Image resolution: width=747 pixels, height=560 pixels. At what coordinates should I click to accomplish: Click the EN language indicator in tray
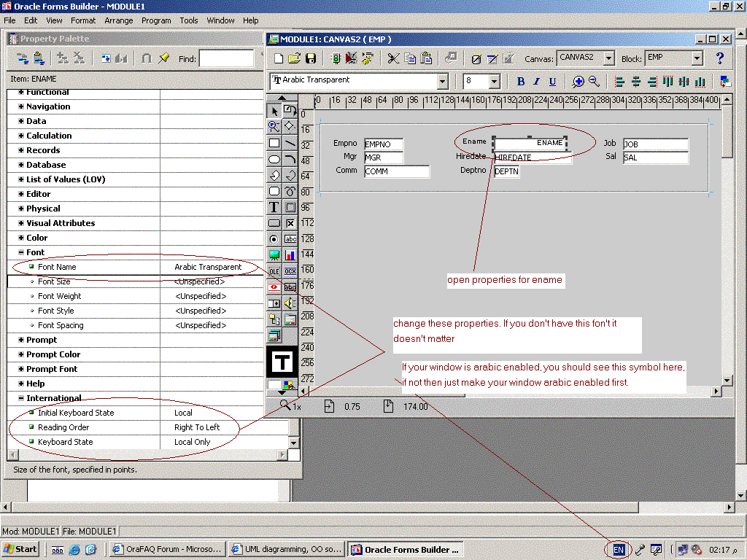pyautogui.click(x=619, y=550)
